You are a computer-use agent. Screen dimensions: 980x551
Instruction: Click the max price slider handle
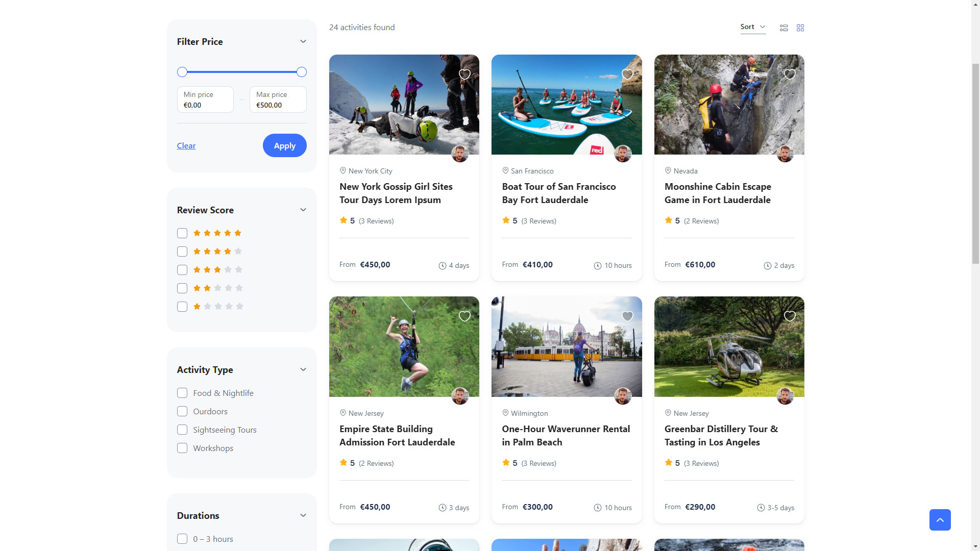(x=302, y=72)
